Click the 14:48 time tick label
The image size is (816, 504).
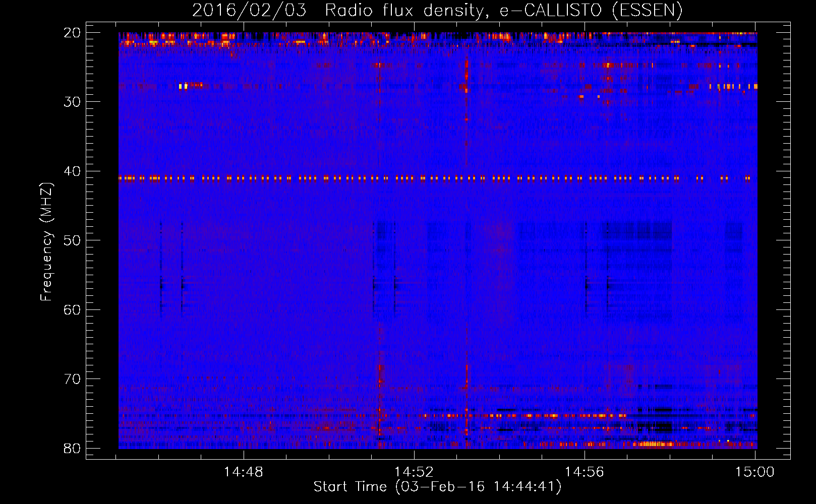coord(244,472)
